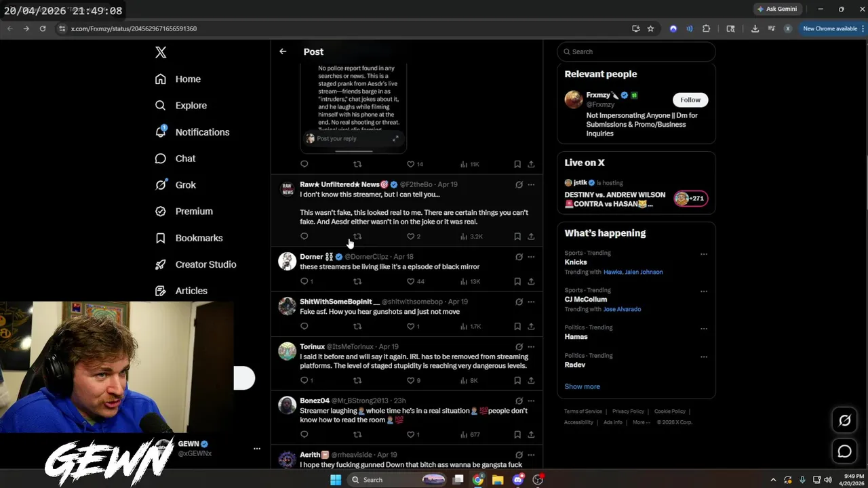Expand the embedded reply screenshot image
868x488 pixels.
395,138
